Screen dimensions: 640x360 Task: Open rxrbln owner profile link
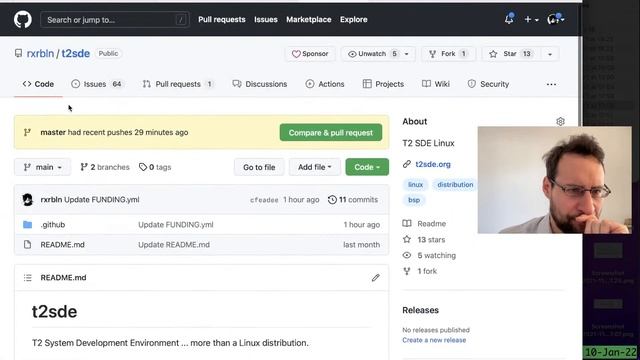click(40, 53)
